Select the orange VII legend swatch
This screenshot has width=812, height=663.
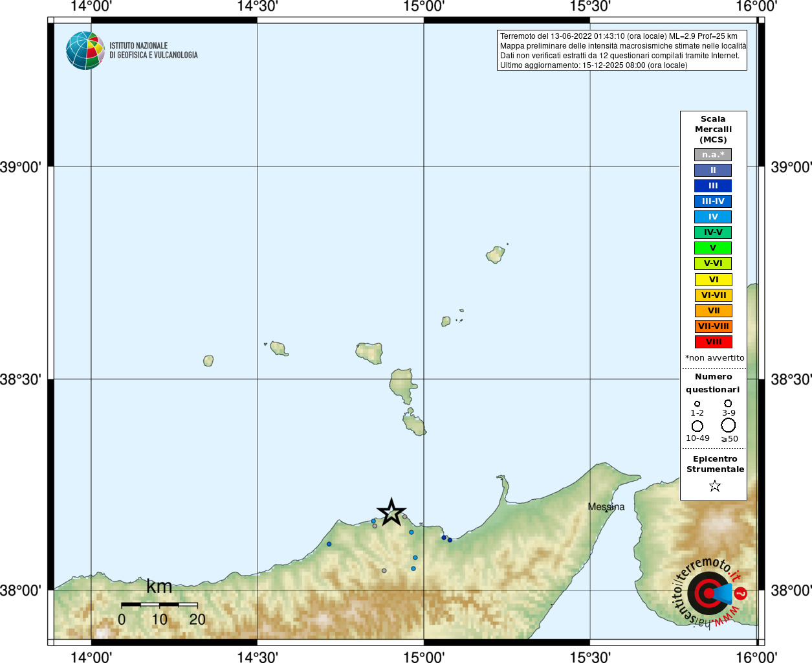713,311
